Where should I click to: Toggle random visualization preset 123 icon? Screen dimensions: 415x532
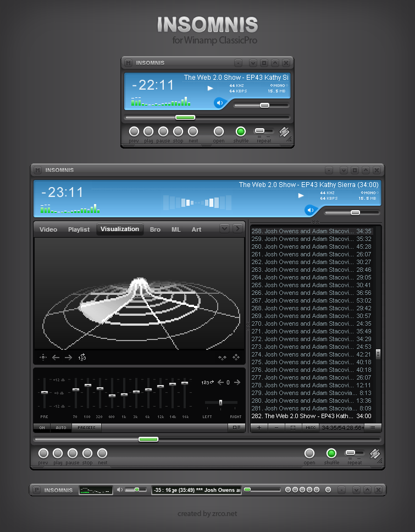click(82, 357)
